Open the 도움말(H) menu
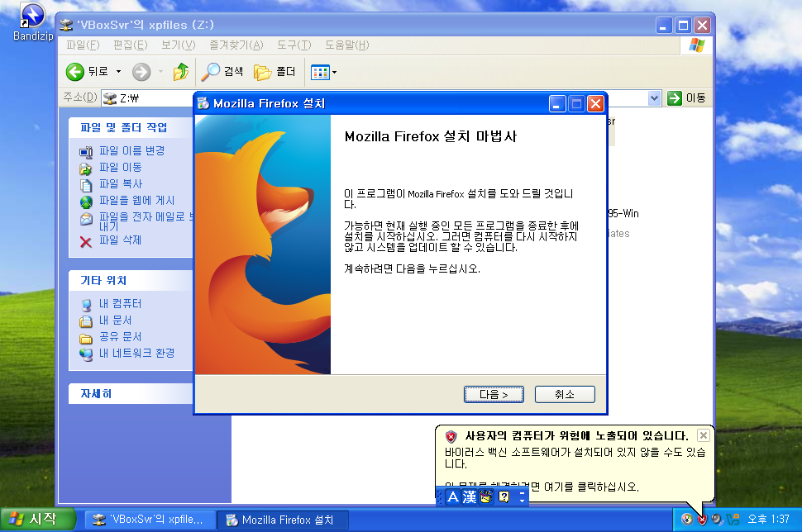This screenshot has height=532, width=802. pos(346,45)
